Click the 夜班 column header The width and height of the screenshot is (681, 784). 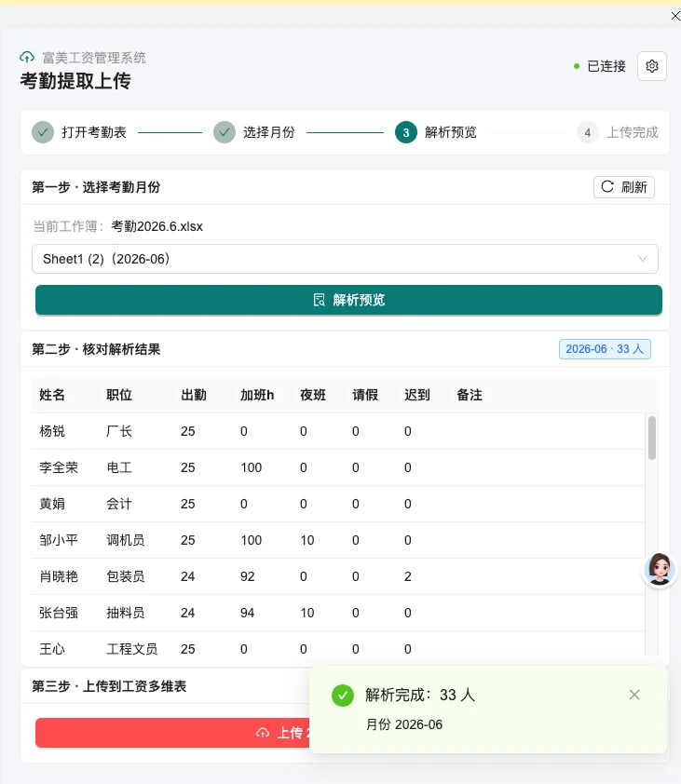[313, 395]
